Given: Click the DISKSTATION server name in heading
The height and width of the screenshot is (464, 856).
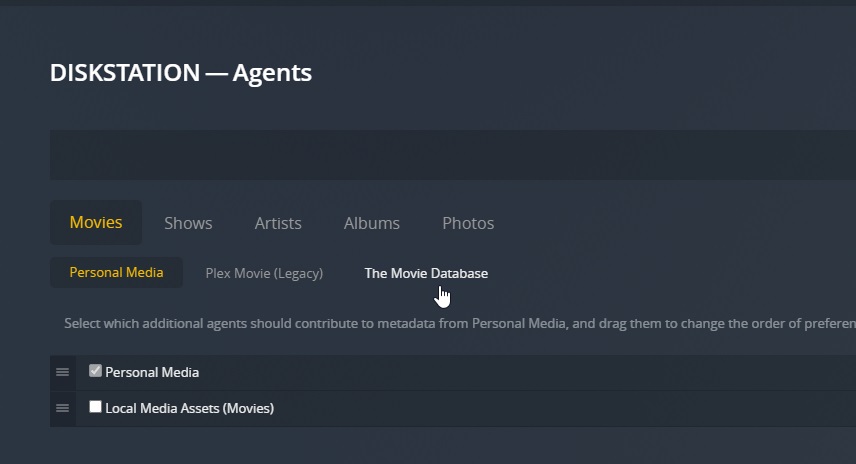Looking at the screenshot, I should [125, 73].
